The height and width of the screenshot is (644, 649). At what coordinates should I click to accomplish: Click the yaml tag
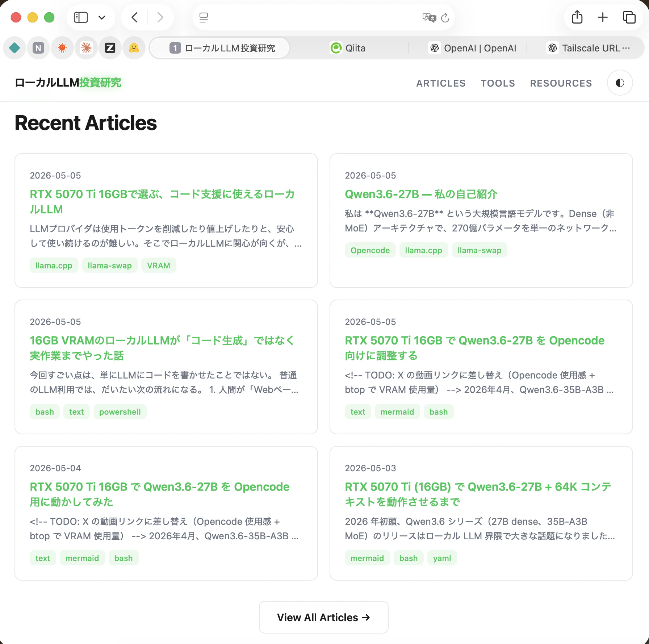tap(442, 558)
